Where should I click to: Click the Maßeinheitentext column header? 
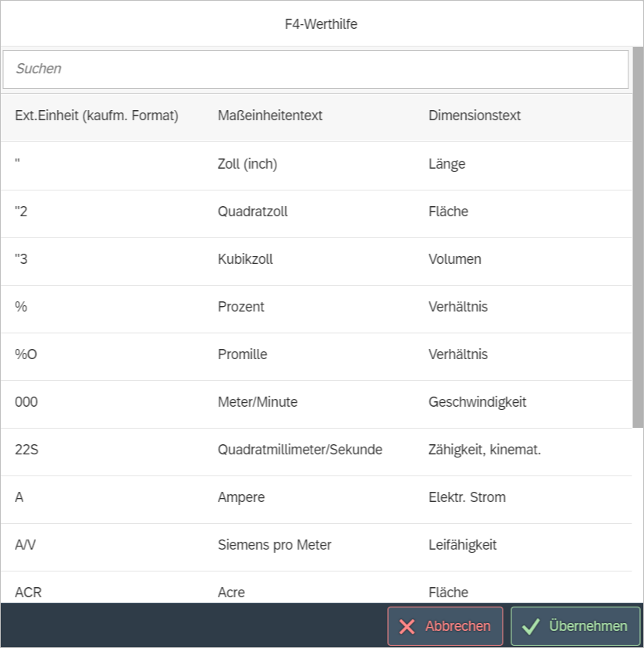click(x=270, y=116)
